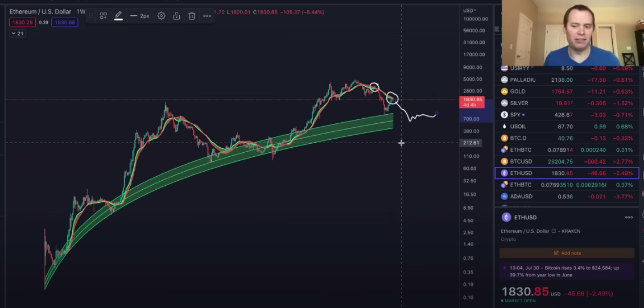The height and width of the screenshot is (308, 644).
Task: Select the drawn path's endpoint handle
Action: [x=436, y=113]
